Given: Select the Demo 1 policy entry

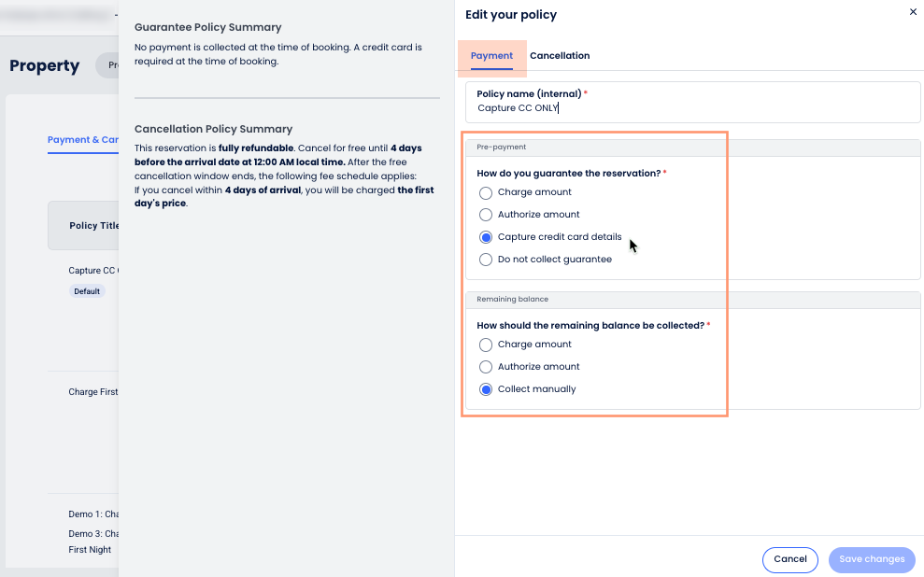Looking at the screenshot, I should pyautogui.click(x=93, y=514).
